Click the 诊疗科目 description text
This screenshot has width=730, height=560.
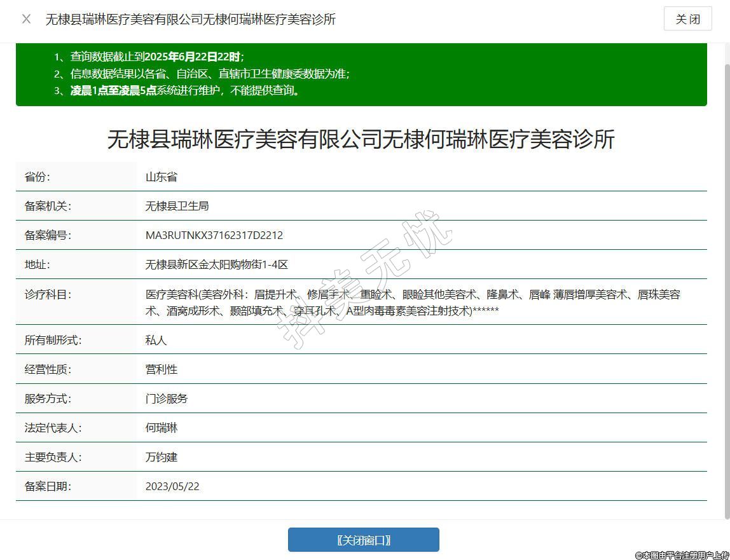pos(412,303)
